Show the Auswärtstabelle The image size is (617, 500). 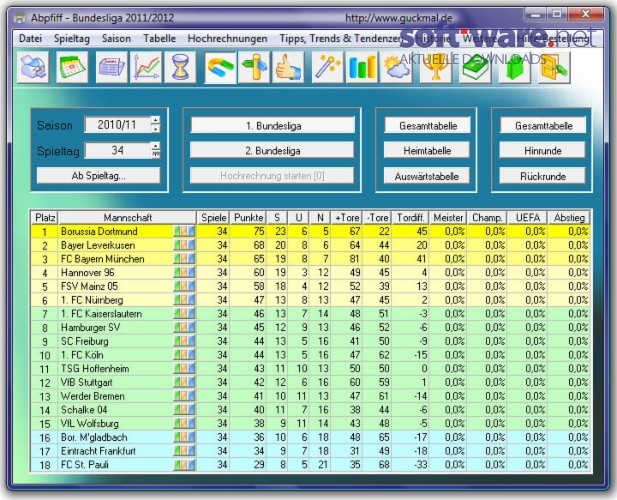coord(427,176)
